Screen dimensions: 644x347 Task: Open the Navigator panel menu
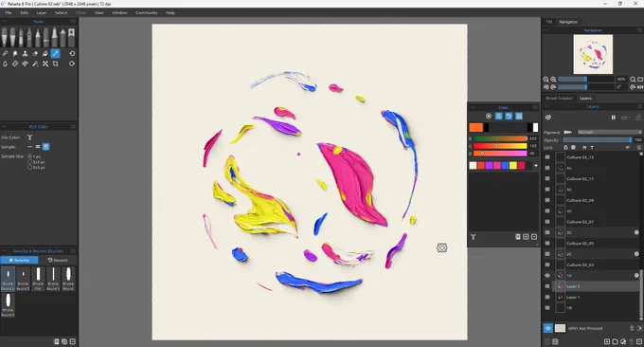639,30
